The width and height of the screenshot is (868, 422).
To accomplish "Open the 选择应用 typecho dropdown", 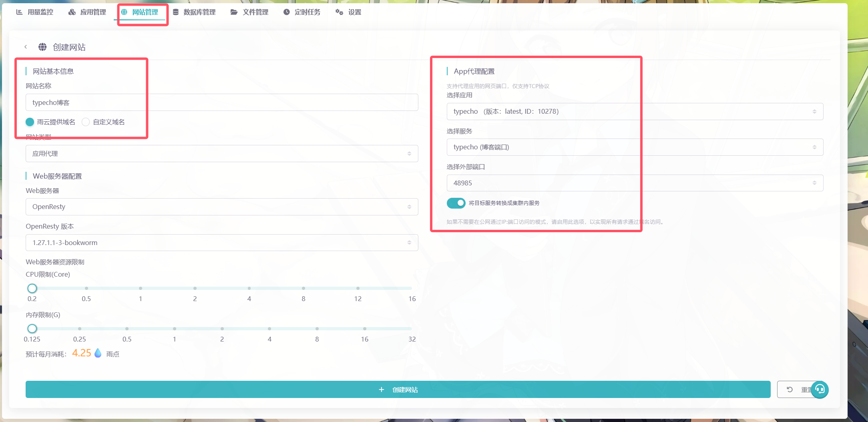I will (x=635, y=111).
